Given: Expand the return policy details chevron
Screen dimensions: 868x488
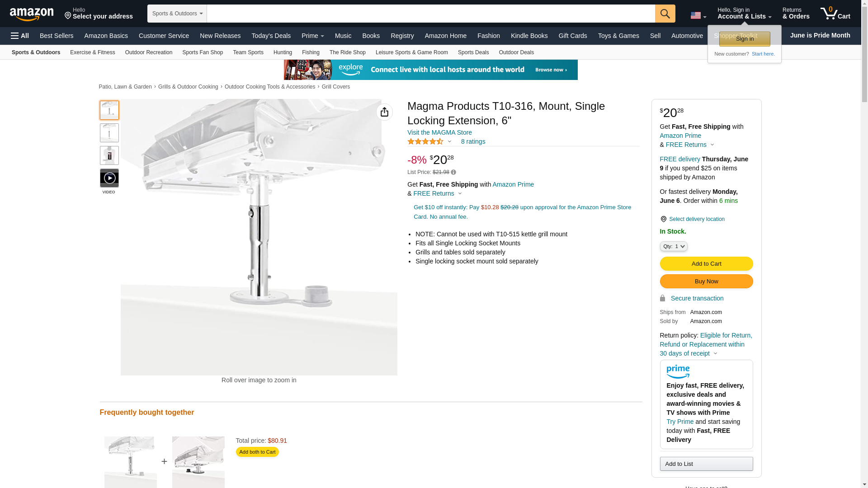Looking at the screenshot, I should 715,354.
